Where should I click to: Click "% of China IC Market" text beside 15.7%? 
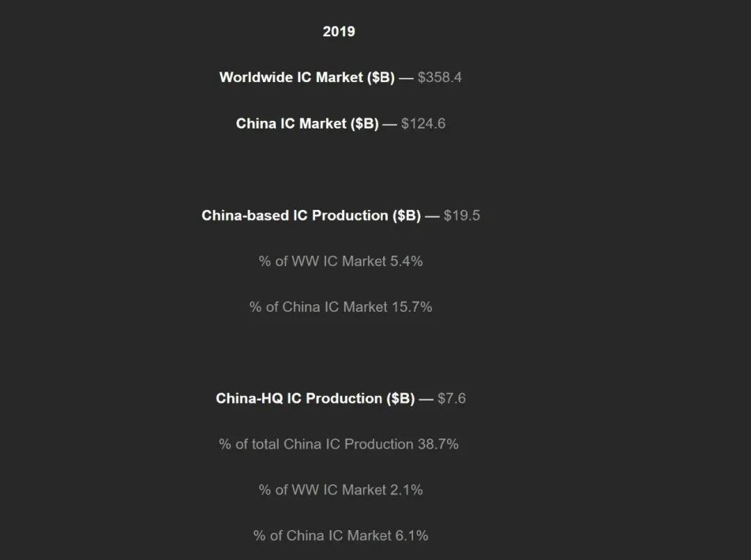coord(318,307)
